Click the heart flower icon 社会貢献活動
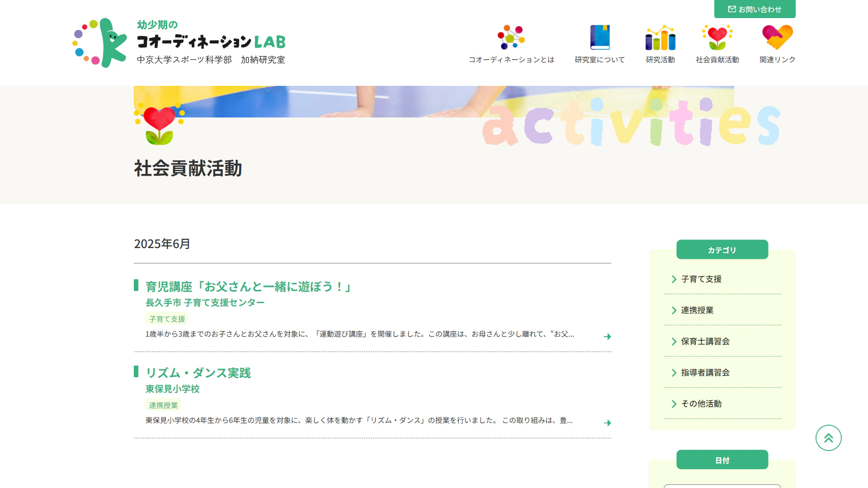Image resolution: width=868 pixels, height=488 pixels. click(717, 38)
